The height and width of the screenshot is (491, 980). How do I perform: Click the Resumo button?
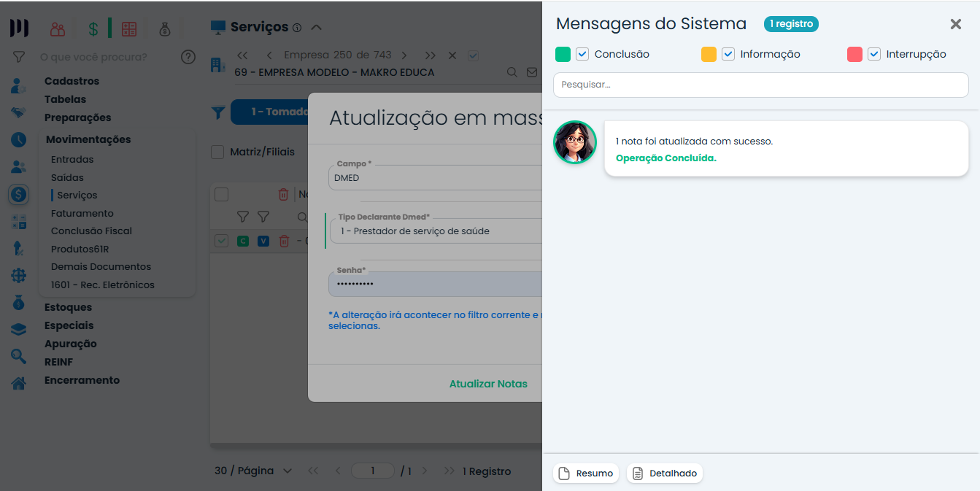coord(586,473)
